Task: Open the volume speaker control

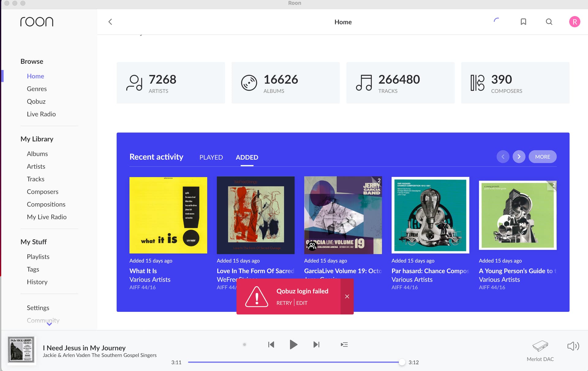Action: (573, 346)
